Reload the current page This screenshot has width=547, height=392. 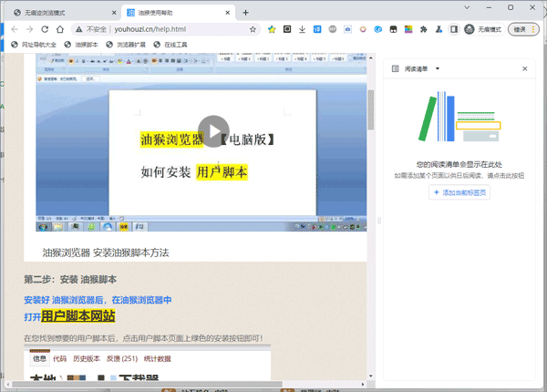click(x=45, y=29)
